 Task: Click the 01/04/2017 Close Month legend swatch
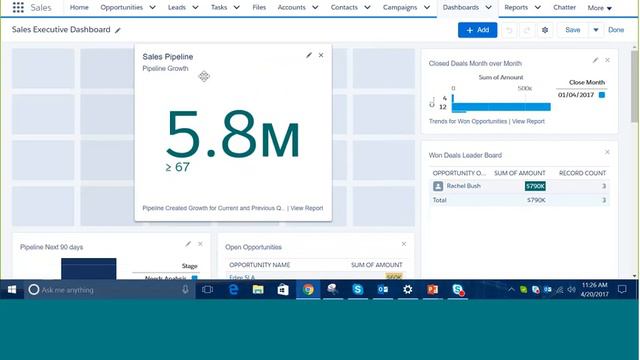tap(602, 95)
